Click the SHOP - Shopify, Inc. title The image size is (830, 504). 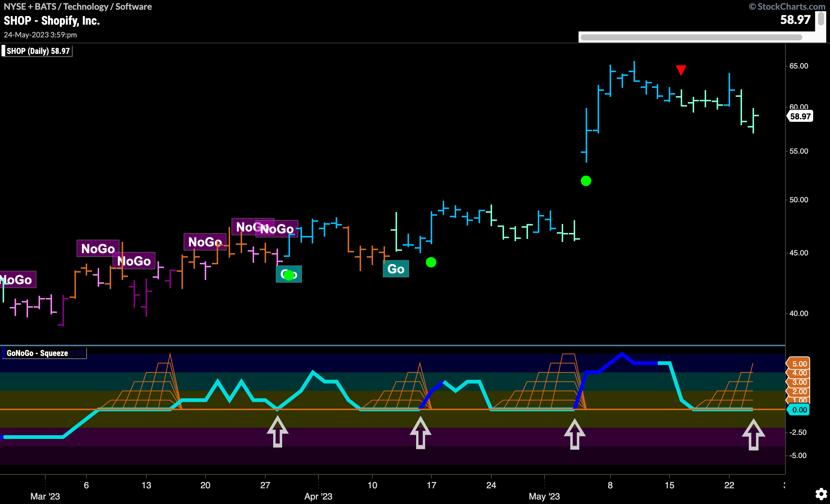click(52, 21)
